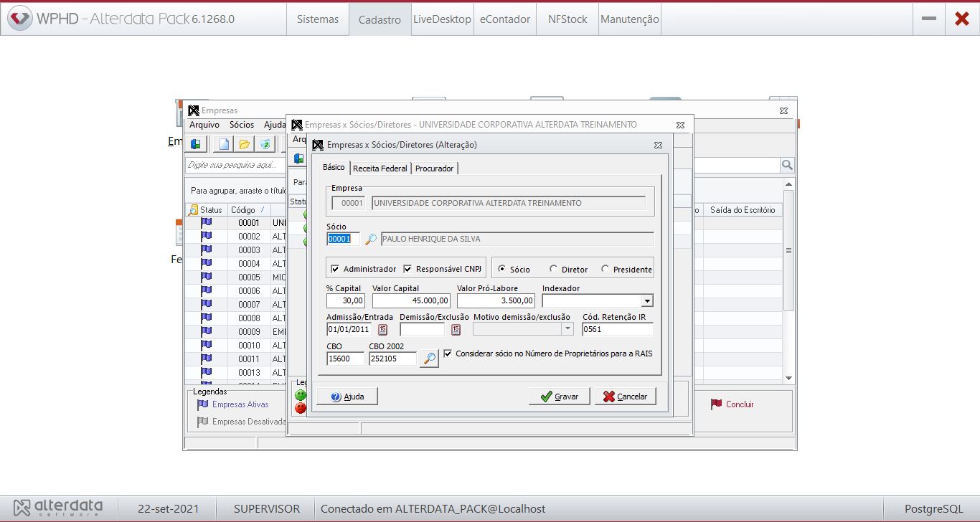
Task: Click the Valor Pró-Labore field
Action: [496, 301]
